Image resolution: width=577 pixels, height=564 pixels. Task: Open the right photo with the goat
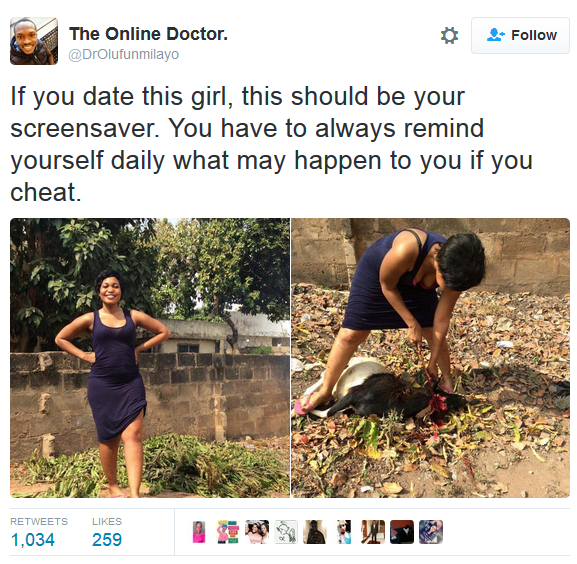pos(431,358)
